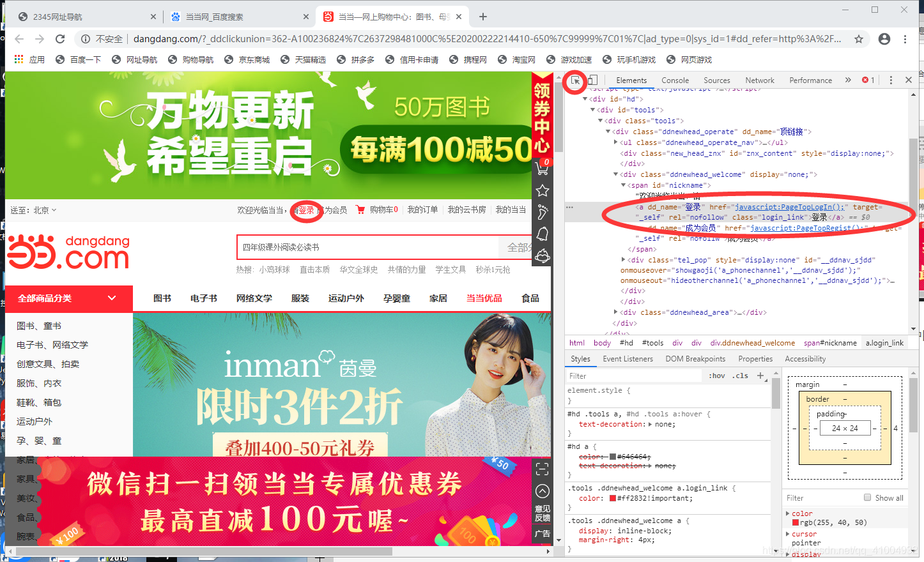Select span#nickname in the breadcrumb
Viewport: 924px width, 562px height.
830,343
